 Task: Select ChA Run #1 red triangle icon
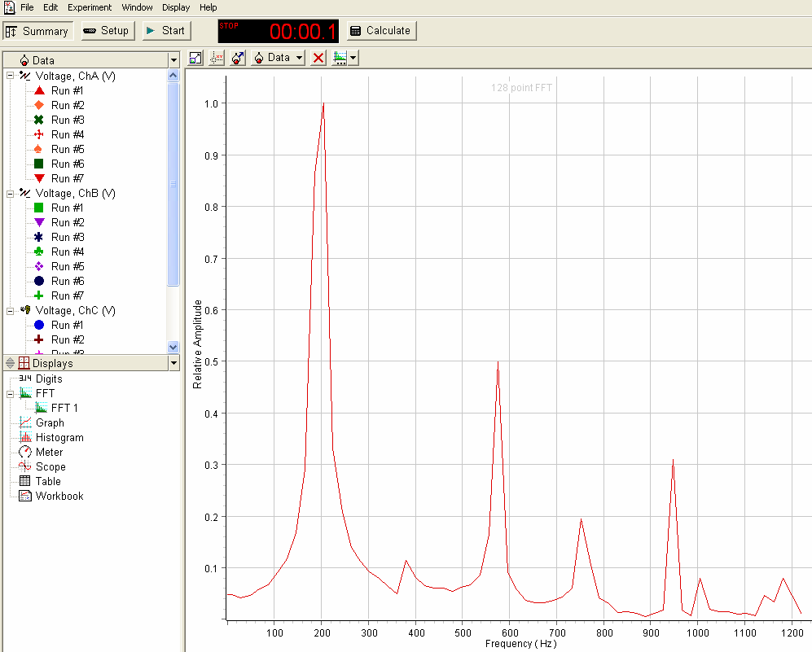coord(39,90)
